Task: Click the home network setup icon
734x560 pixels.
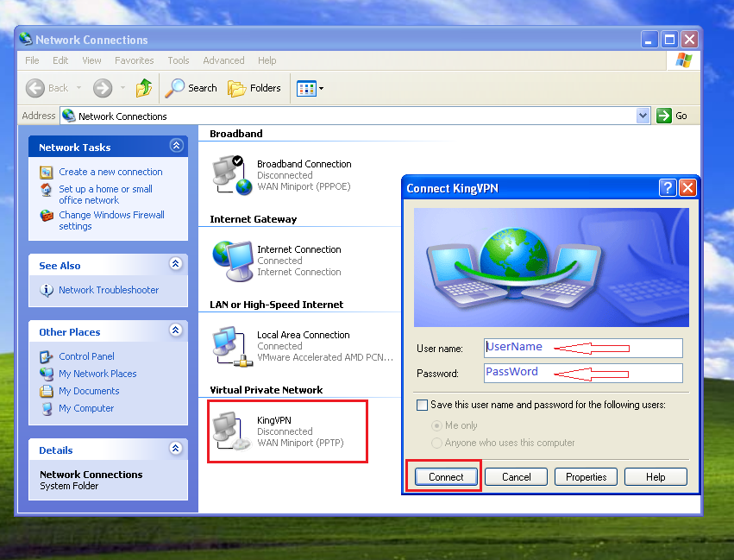Action: point(46,190)
